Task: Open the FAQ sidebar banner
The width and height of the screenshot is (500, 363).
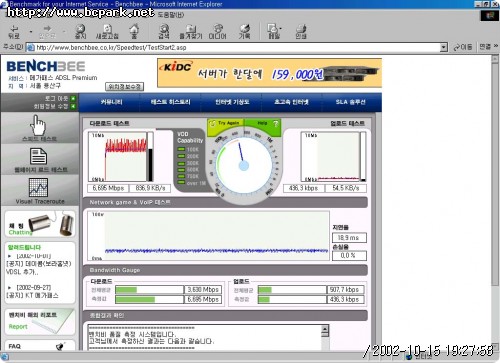Action: pos(40,345)
